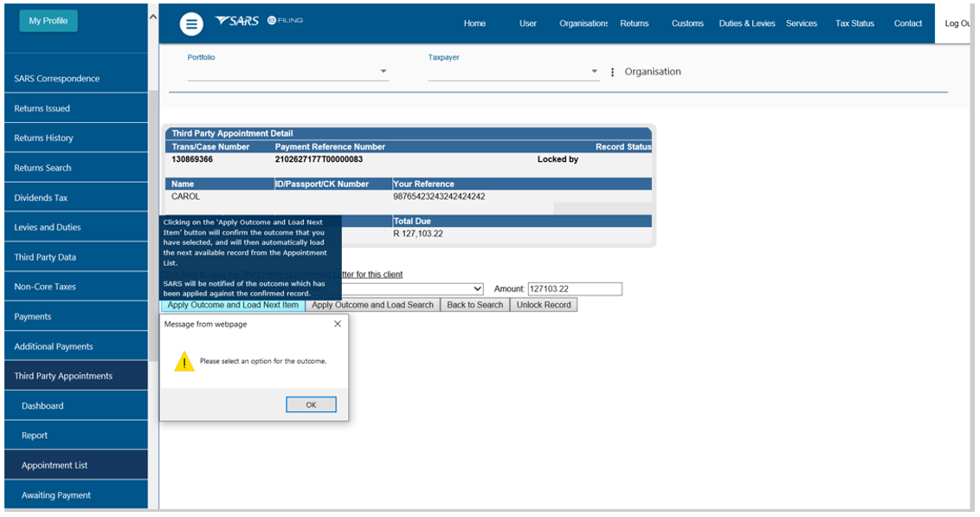The height and width of the screenshot is (517, 980).
Task: Open the Returns menu in top navigation
Action: [x=634, y=23]
